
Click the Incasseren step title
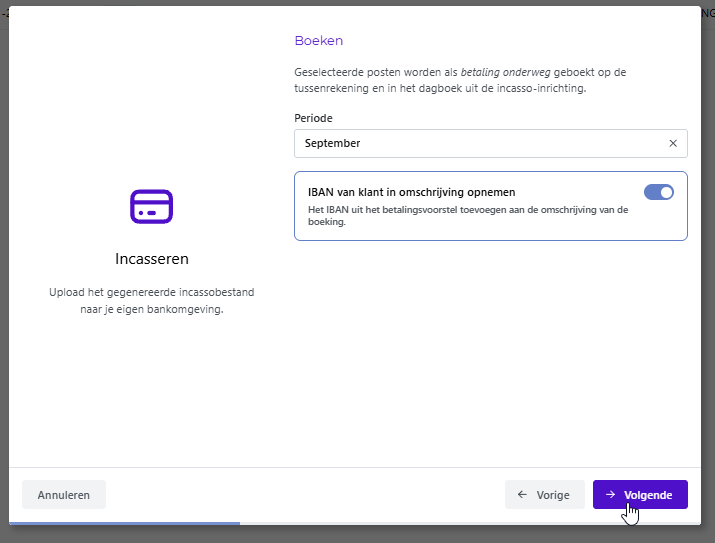[152, 259]
